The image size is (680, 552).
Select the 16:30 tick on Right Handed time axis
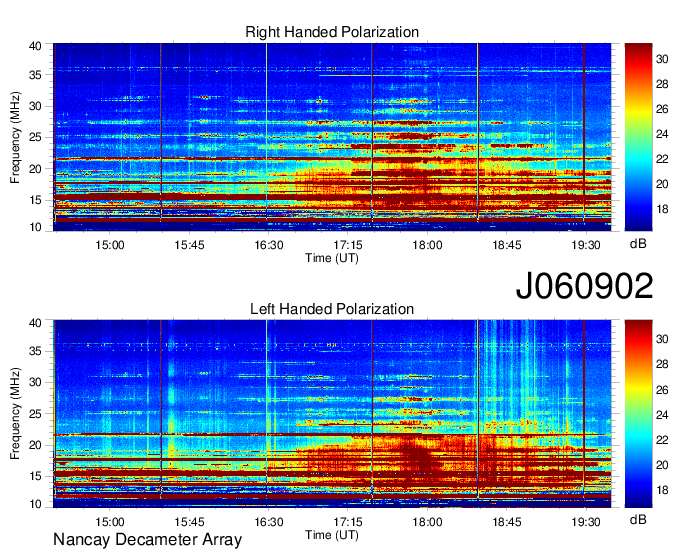coord(269,245)
